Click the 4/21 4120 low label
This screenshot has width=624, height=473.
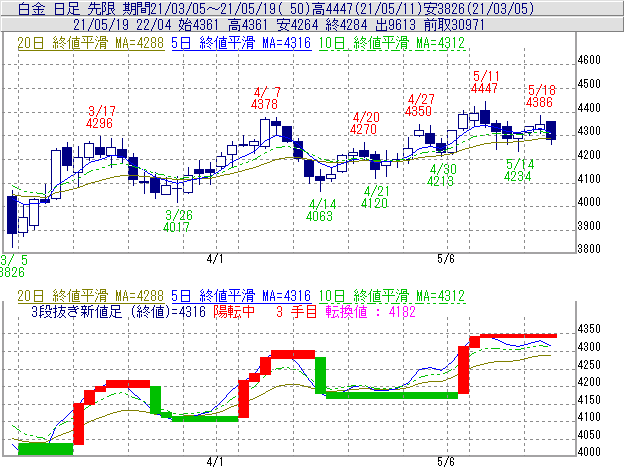tap(375, 197)
